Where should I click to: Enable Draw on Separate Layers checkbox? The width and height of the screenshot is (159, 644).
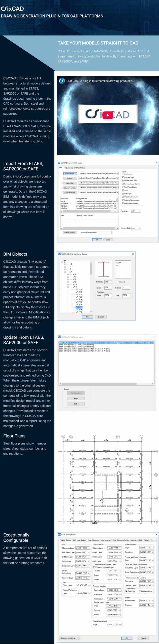pos(94,567)
